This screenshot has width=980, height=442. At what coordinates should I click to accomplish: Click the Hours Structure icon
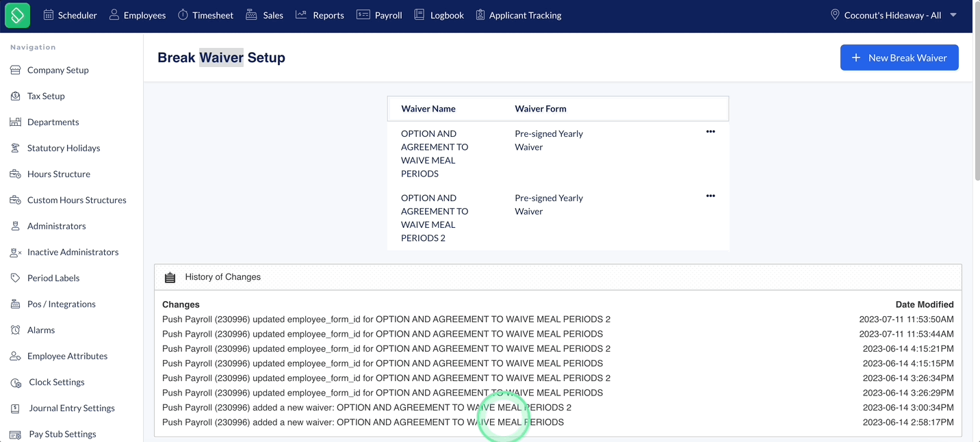[x=15, y=174]
